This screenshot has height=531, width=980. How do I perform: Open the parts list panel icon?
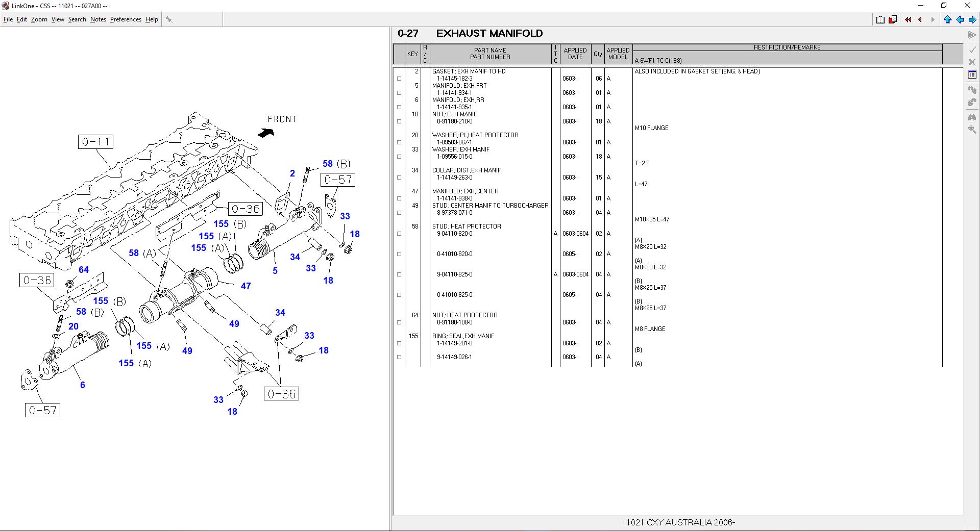[972, 74]
